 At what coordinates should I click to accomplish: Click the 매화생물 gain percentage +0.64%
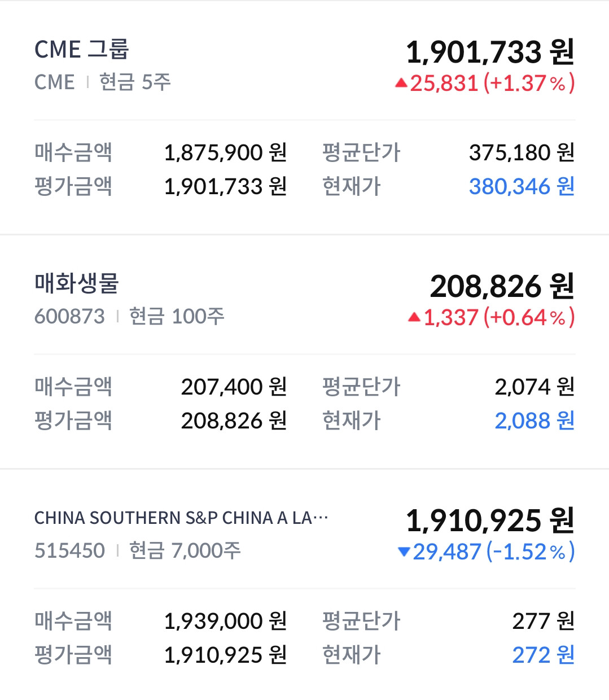pyautogui.click(x=529, y=317)
